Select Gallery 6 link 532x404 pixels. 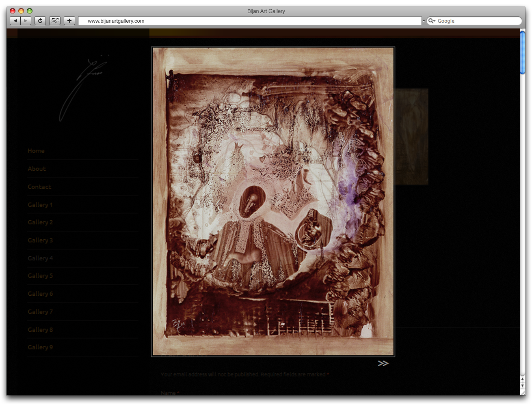click(40, 294)
